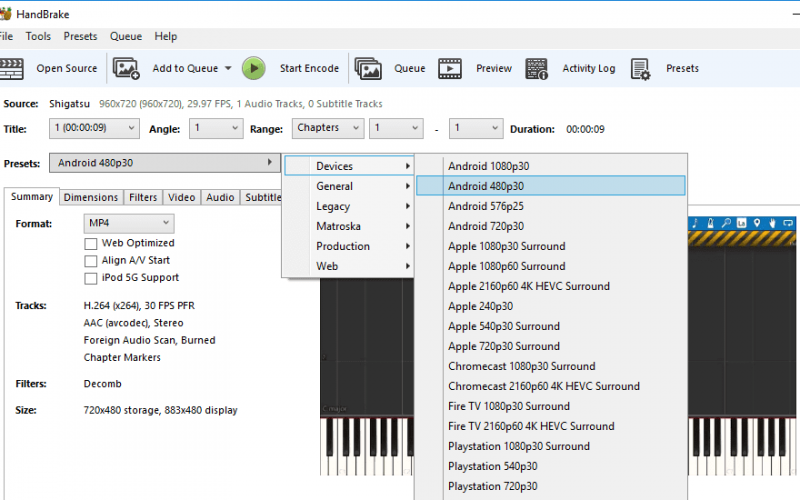Click the 'La' label icon in video preview
The image size is (800, 500).
pos(741,223)
